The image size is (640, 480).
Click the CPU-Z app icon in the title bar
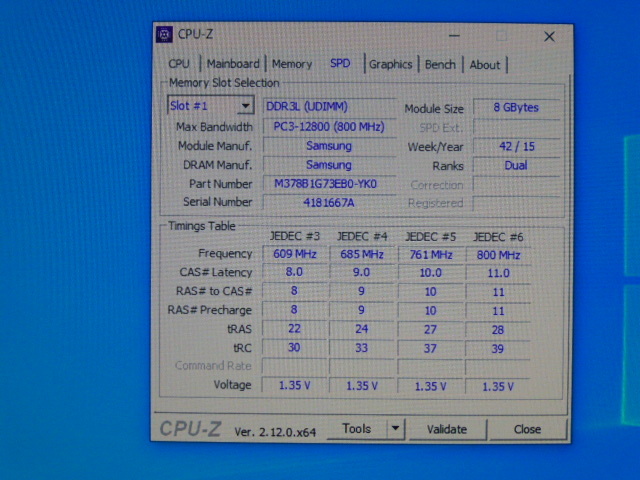164,35
